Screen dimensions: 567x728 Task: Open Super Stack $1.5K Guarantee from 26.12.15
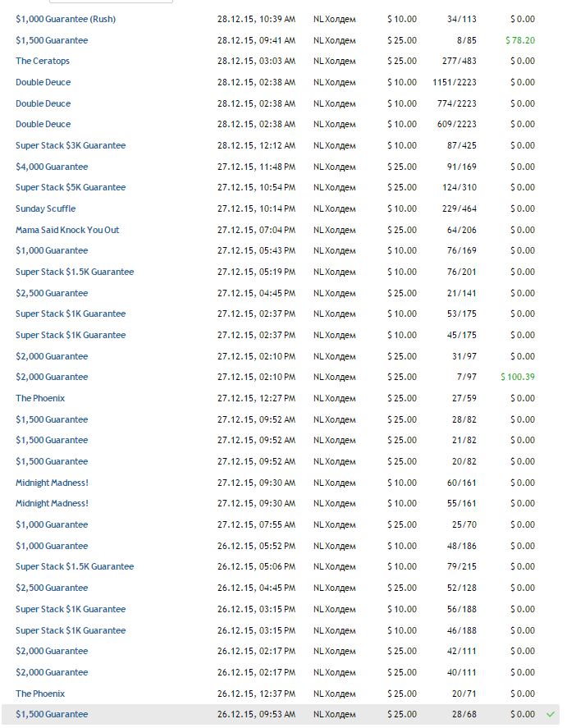(x=75, y=566)
